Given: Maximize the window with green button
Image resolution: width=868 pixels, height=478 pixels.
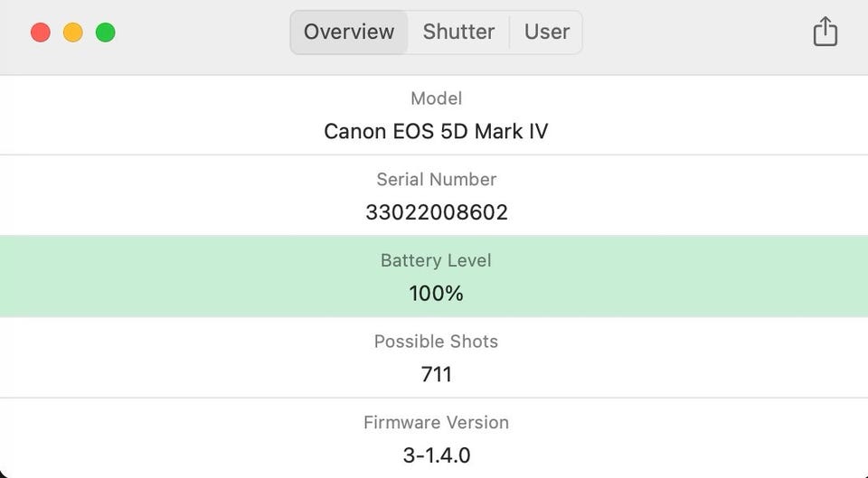Looking at the screenshot, I should (106, 33).
